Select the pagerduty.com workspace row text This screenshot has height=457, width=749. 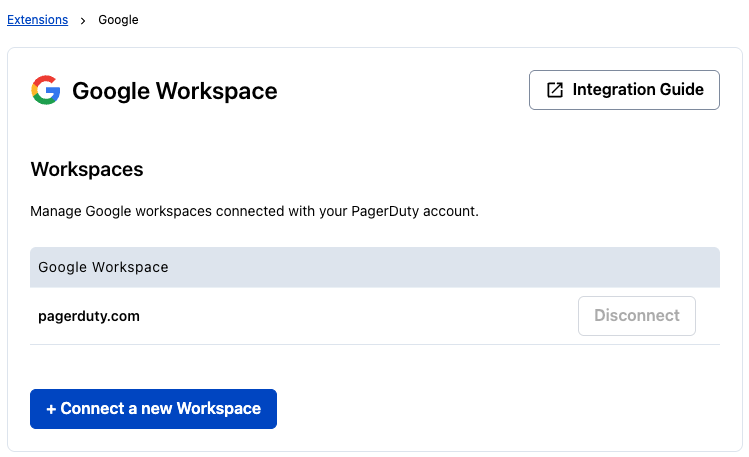click(x=89, y=316)
